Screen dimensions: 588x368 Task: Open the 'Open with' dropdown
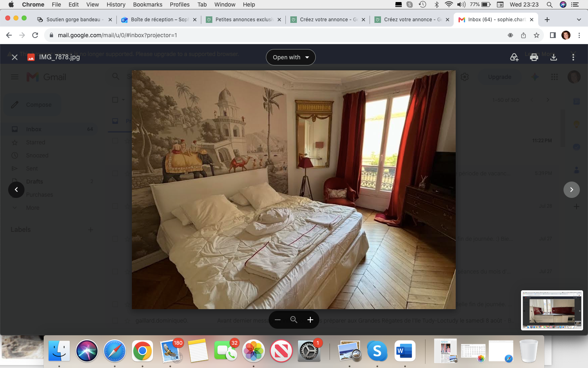click(291, 57)
